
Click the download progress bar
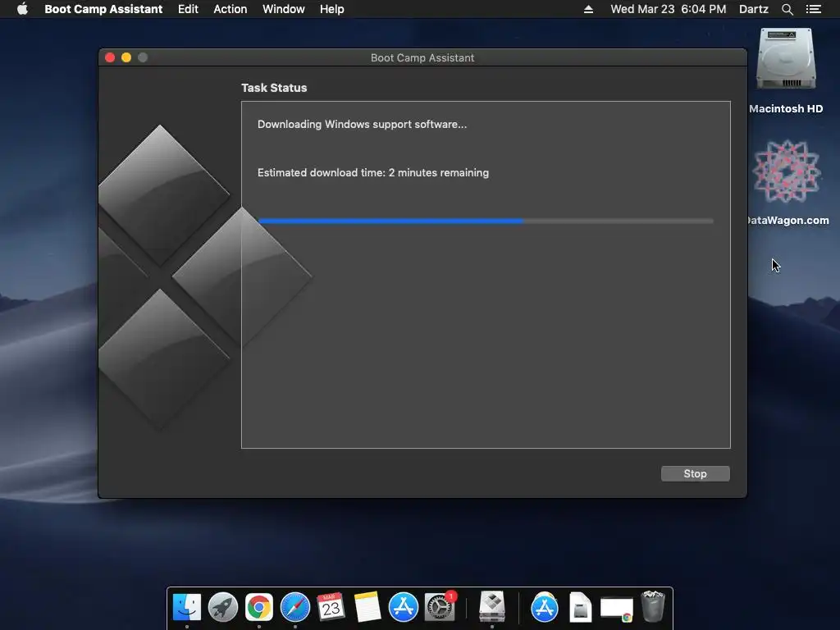pos(486,221)
